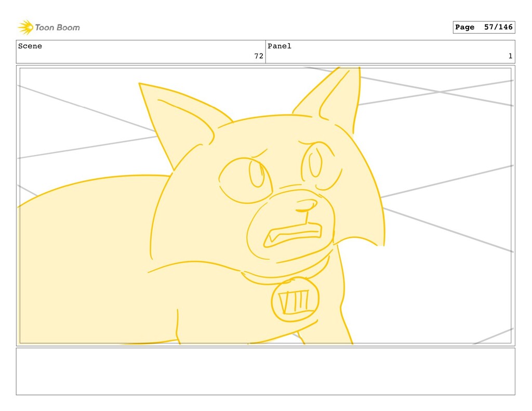Click the 'VIII' tag on the cat's collar
Image resolution: width=532 pixels, height=411 pixels.
pos(295,300)
